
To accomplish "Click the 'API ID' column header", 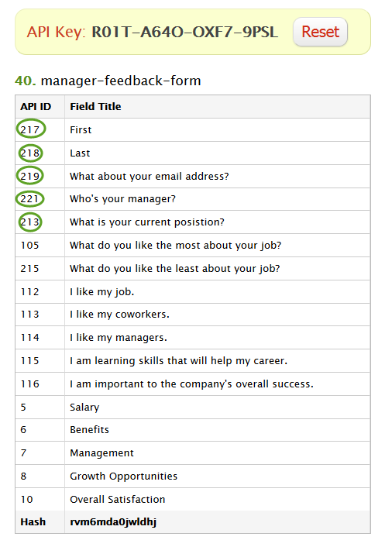I will coord(36,106).
